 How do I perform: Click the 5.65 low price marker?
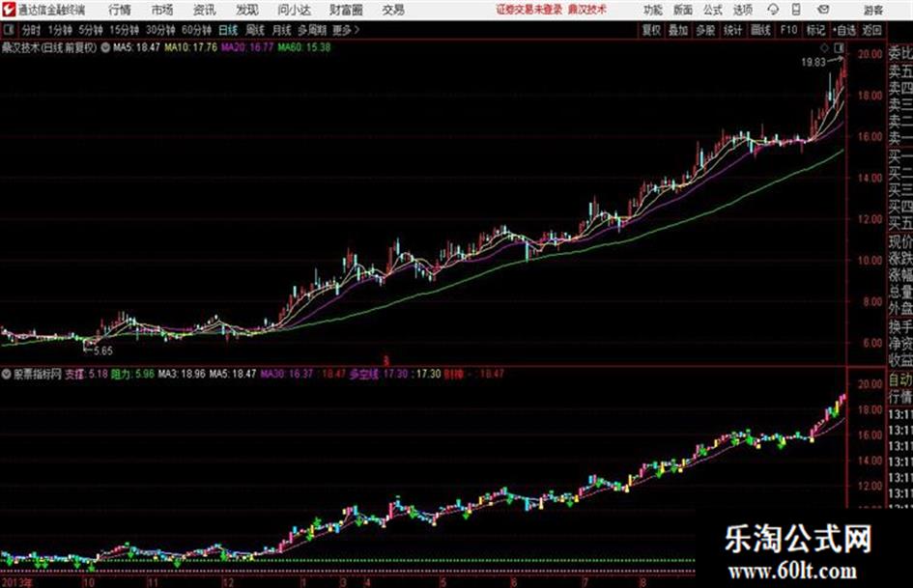103,350
